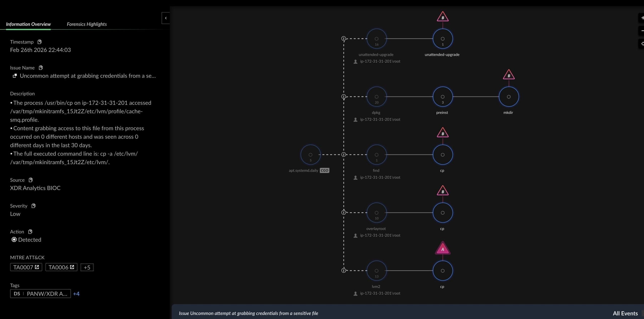Select the unattended-upgrade process node

tap(442, 38)
